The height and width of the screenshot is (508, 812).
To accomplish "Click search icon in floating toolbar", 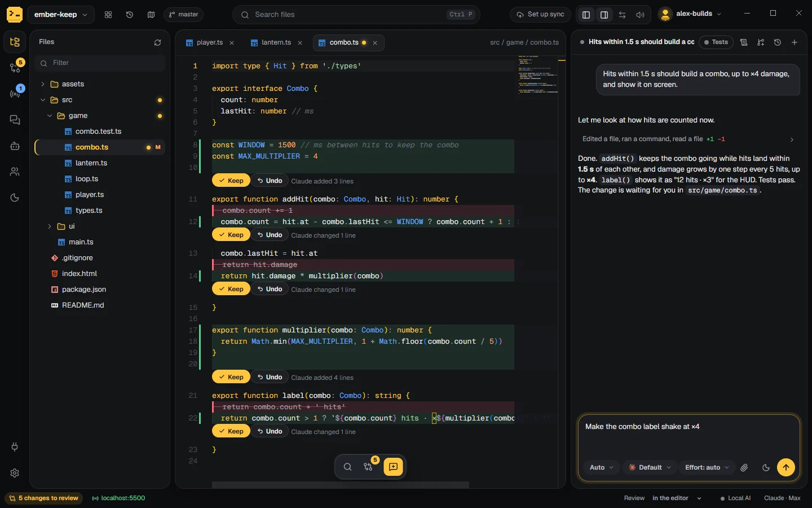I will click(x=347, y=467).
